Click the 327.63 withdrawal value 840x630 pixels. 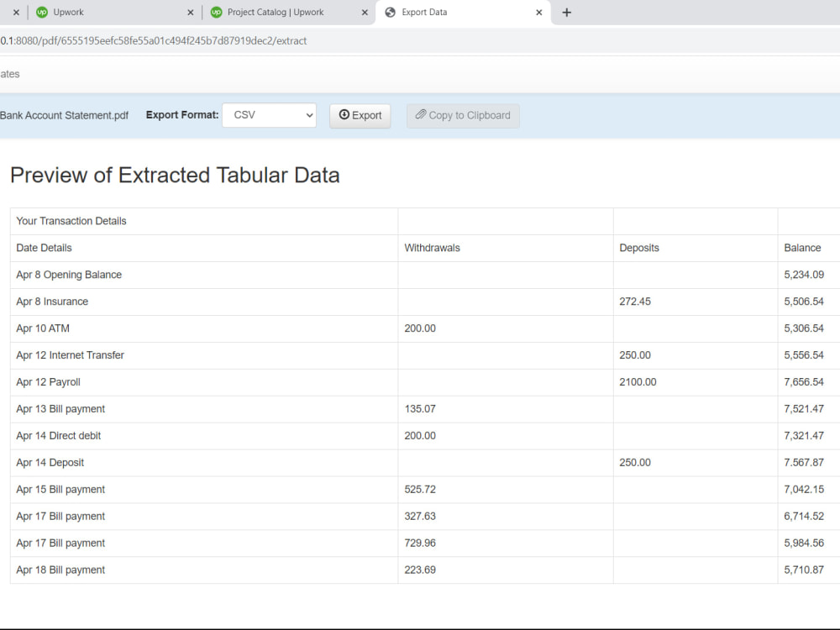pos(420,516)
